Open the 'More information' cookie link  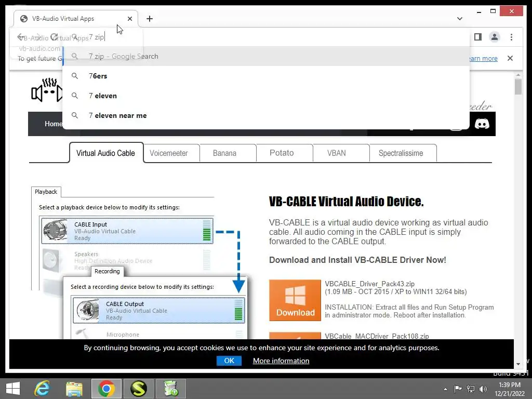(x=281, y=361)
